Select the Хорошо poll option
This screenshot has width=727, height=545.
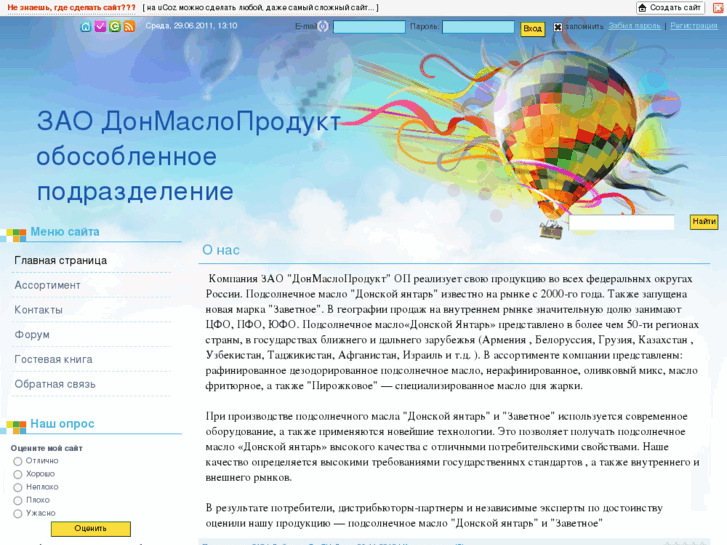(18, 474)
